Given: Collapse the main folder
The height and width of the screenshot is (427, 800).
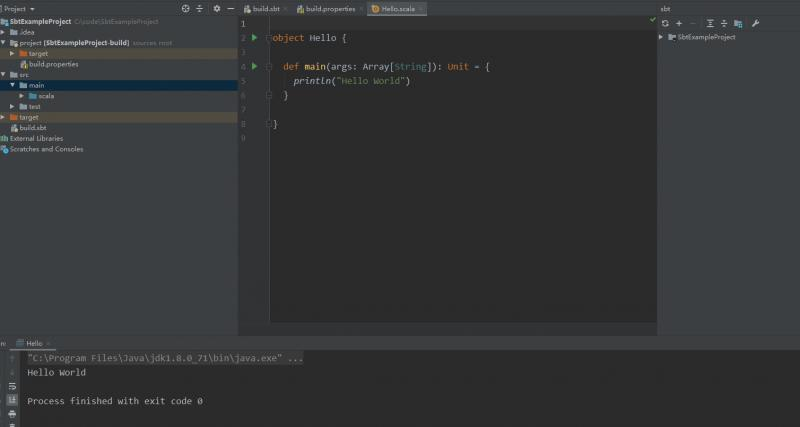Looking at the screenshot, I should click(12, 85).
